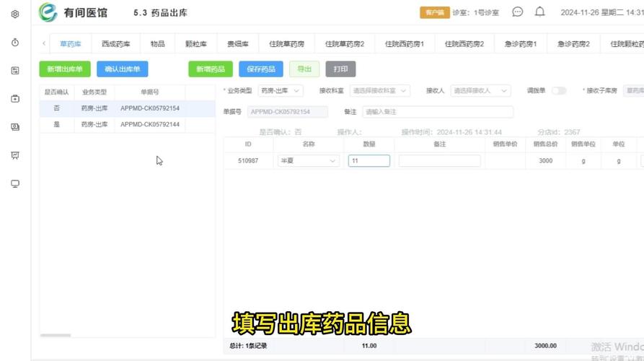
Task: Click the ID cell 510987
Action: pos(248,161)
